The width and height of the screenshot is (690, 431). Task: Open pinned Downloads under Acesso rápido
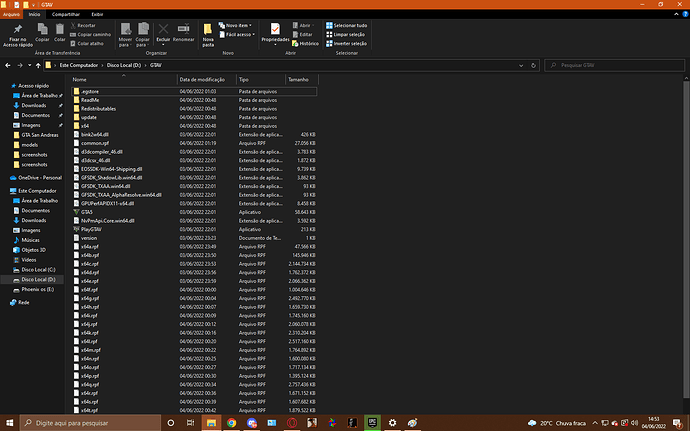tap(34, 105)
